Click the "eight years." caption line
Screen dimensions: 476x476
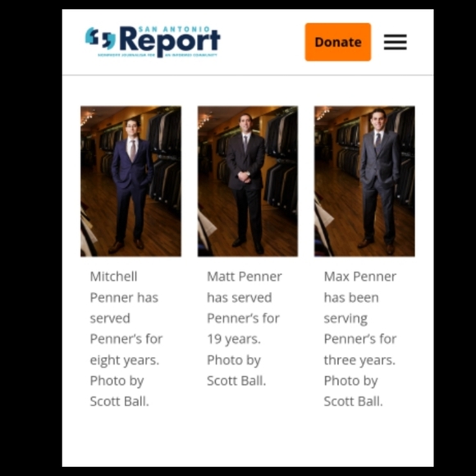[x=125, y=360]
